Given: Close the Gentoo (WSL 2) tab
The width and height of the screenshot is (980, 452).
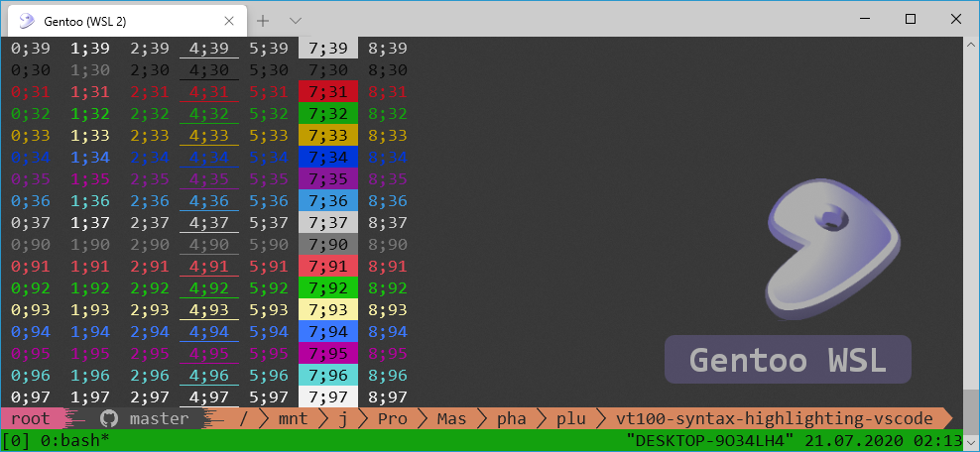Looking at the screenshot, I should [x=229, y=21].
